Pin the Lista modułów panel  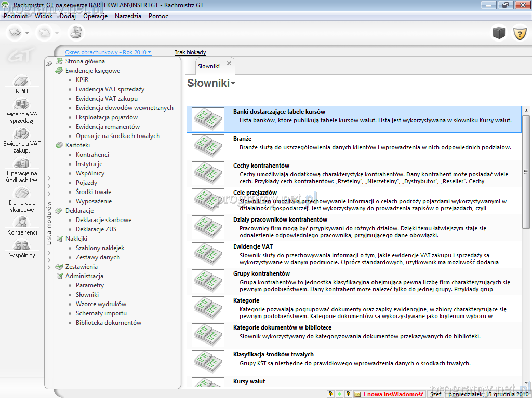(49, 63)
